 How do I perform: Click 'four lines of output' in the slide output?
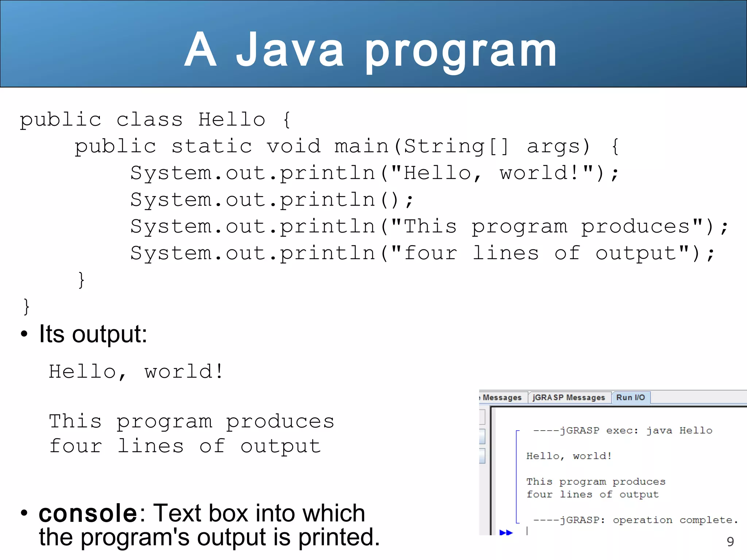[x=185, y=446]
